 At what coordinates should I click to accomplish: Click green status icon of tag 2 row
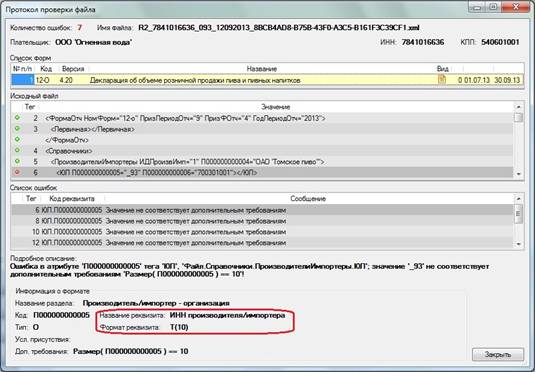click(x=17, y=118)
